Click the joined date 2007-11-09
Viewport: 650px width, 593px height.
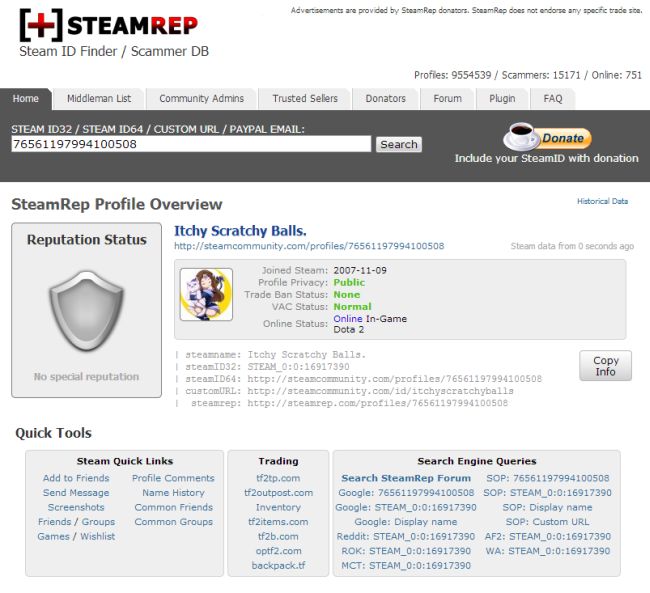(x=360, y=270)
